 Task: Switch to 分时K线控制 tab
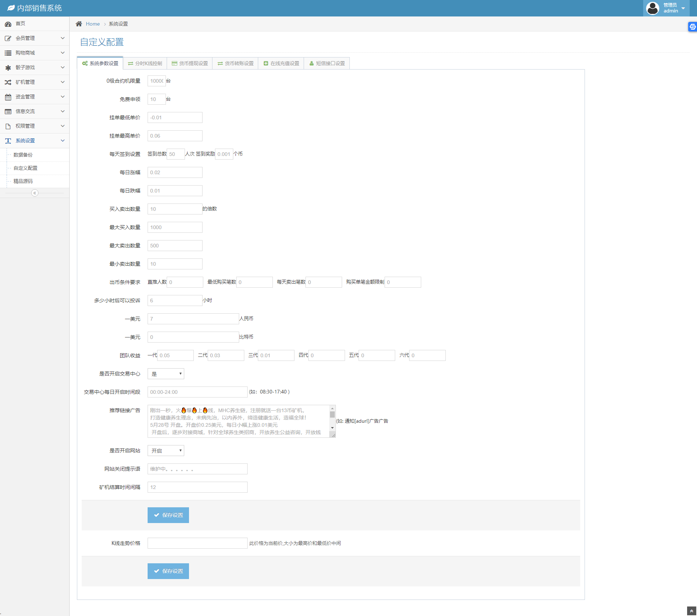point(145,63)
